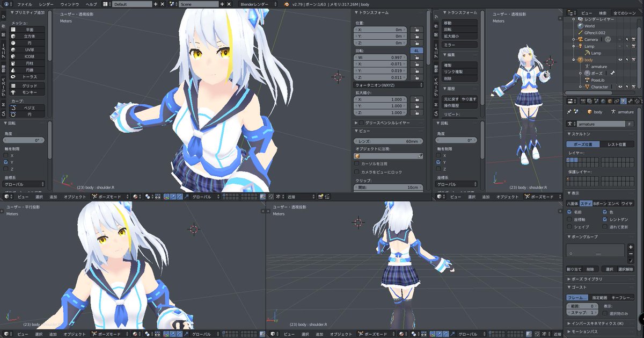
Task: Click the ミラー button
Action: click(460, 45)
